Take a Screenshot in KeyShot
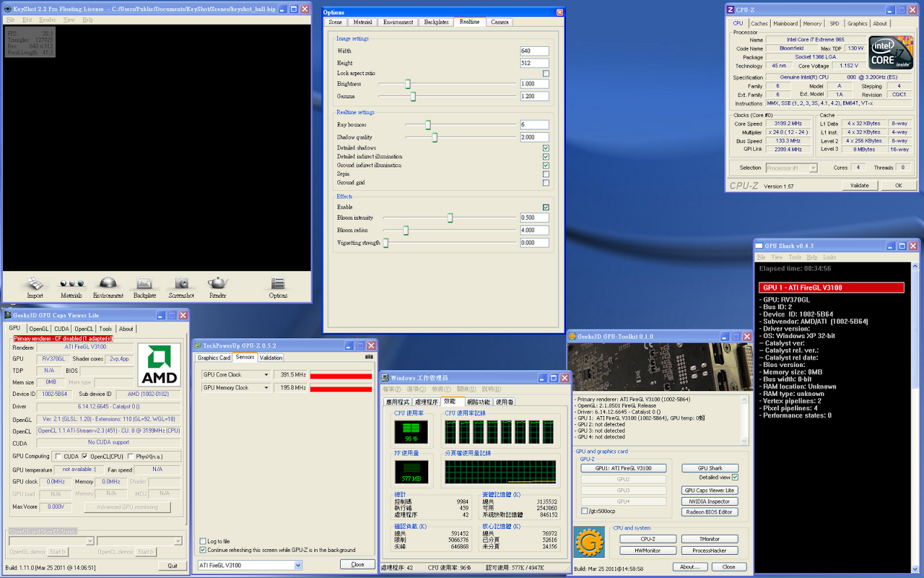Screen dimensions: 924x578 (x=181, y=287)
